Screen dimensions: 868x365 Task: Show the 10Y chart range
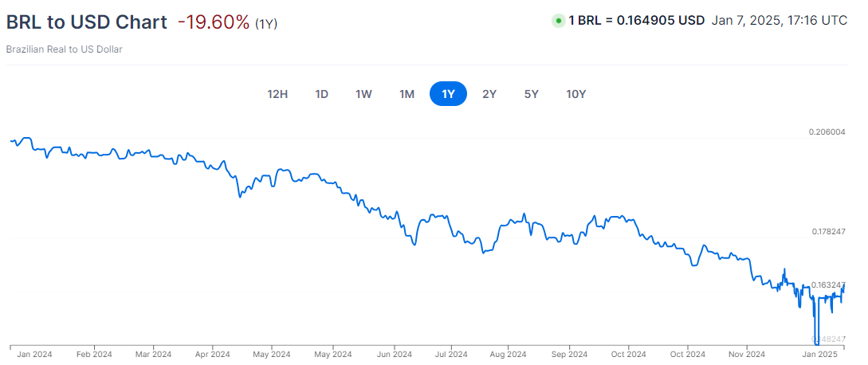pos(575,94)
